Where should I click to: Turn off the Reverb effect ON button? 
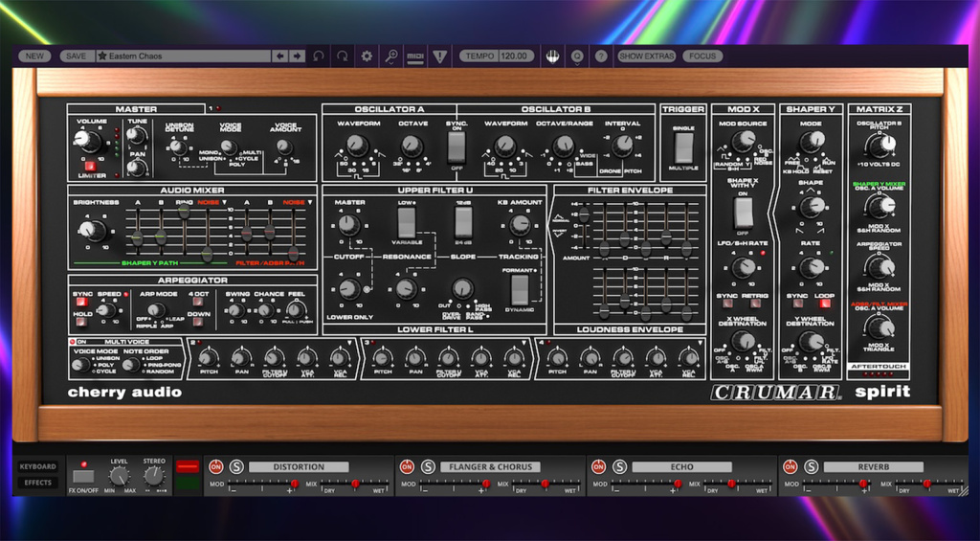791,467
